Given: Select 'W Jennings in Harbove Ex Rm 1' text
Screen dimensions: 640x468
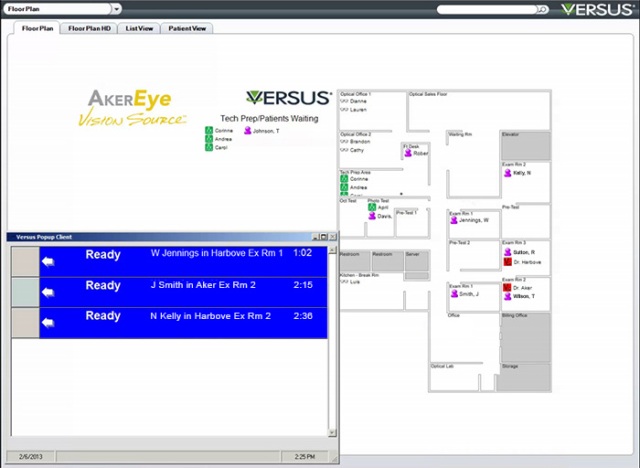Looking at the screenshot, I should coord(217,253).
